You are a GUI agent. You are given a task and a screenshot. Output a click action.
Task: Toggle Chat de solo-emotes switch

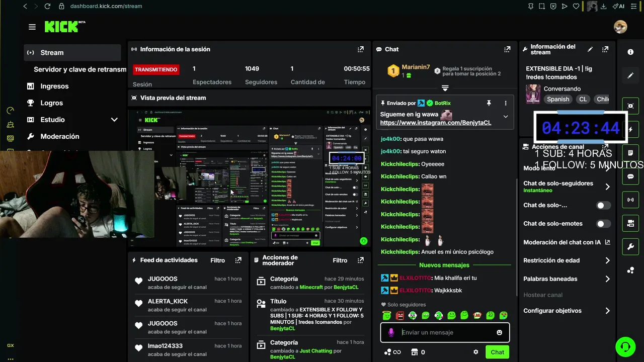(x=603, y=224)
